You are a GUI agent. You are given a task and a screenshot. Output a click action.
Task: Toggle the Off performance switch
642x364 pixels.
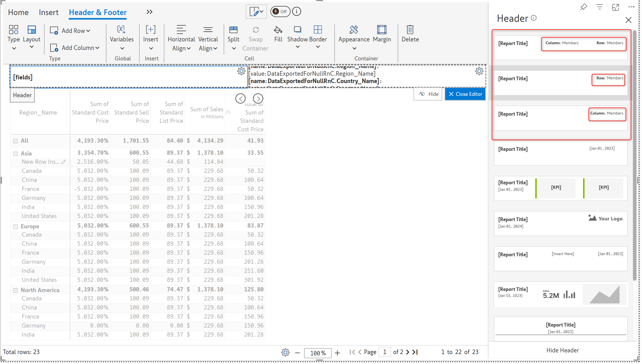(x=280, y=11)
